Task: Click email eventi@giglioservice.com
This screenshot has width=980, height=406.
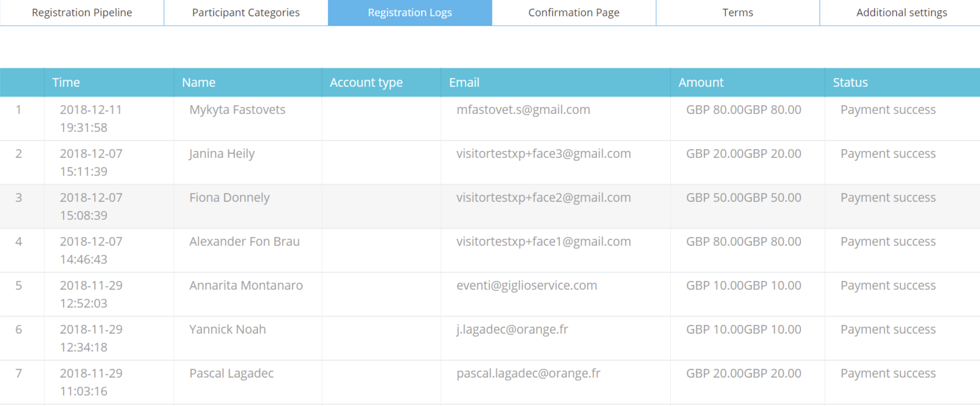Action: coord(527,285)
